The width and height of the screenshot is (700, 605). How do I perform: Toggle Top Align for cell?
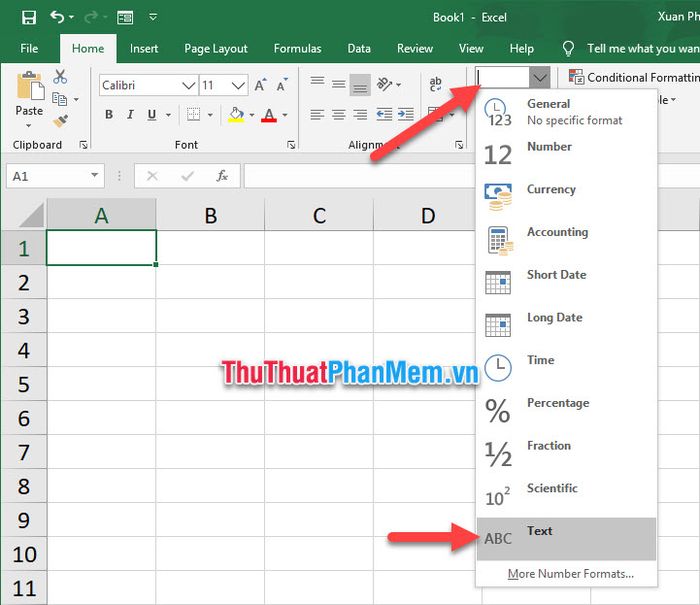317,83
